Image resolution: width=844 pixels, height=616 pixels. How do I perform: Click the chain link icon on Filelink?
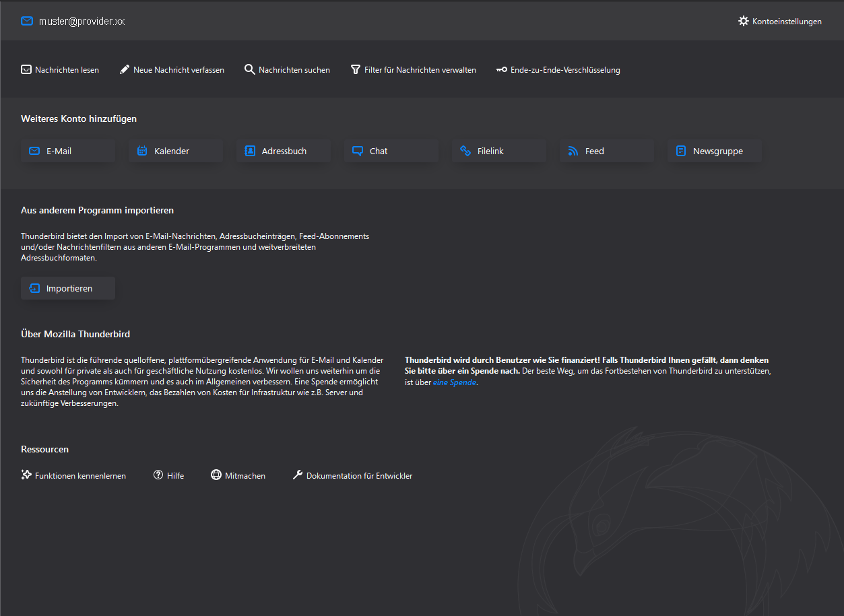465,151
